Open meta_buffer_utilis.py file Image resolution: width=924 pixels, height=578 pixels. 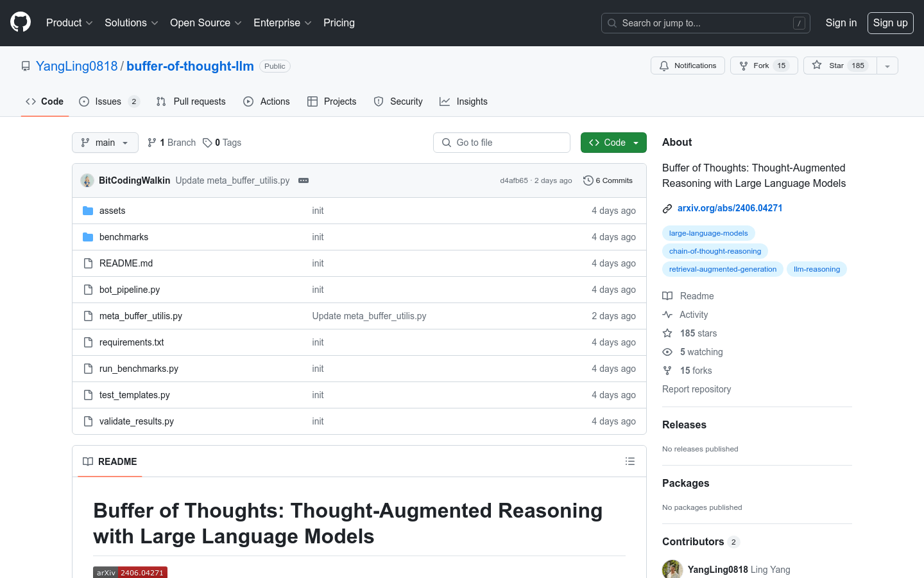coord(141,316)
